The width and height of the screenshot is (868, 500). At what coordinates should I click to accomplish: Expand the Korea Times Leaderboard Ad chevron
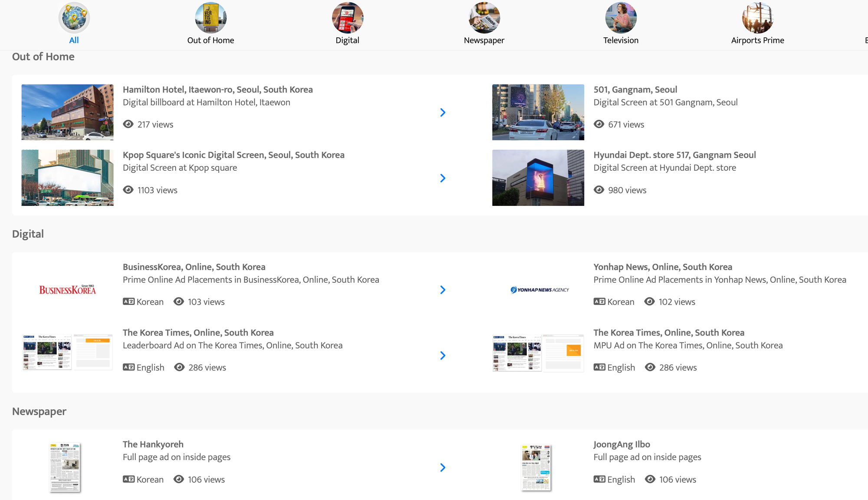(x=443, y=355)
